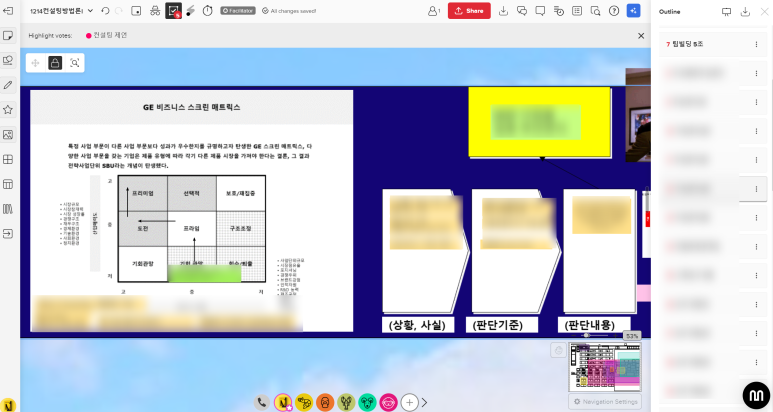Click the olive lobster collaborator avatar

(x=347, y=403)
